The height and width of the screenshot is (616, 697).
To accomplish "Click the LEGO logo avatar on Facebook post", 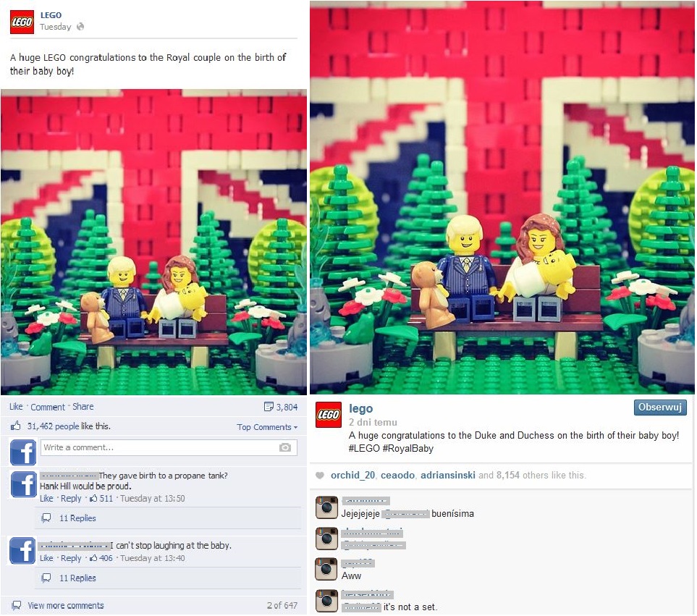I will click(22, 22).
